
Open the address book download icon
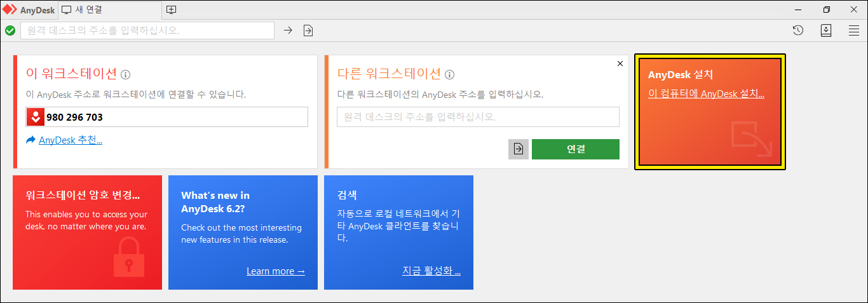tap(826, 30)
